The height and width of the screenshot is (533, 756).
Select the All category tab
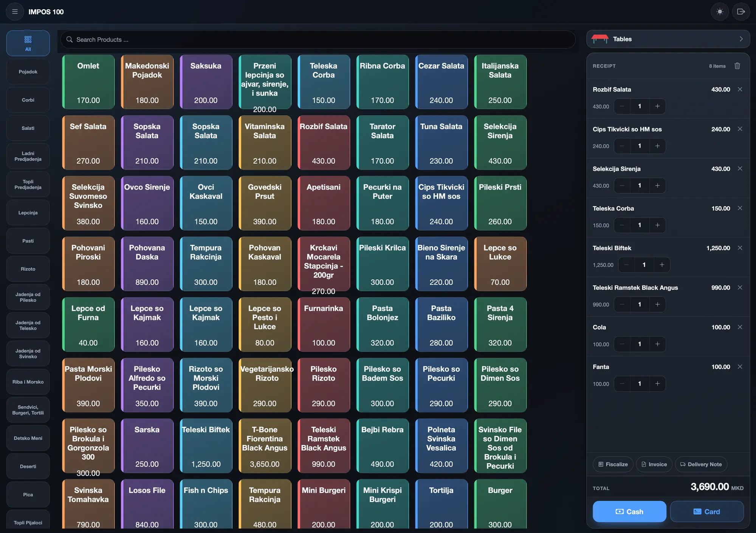tap(28, 43)
